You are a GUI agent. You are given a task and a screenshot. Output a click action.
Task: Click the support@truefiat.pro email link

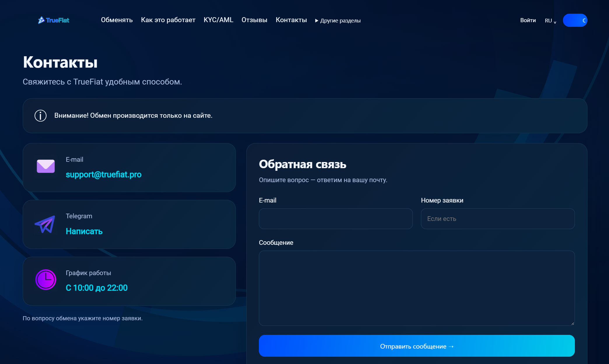pos(103,174)
